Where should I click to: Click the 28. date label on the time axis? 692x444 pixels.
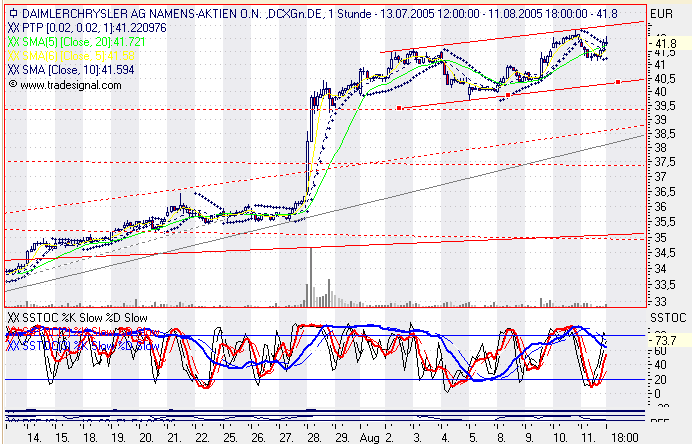coord(314,438)
